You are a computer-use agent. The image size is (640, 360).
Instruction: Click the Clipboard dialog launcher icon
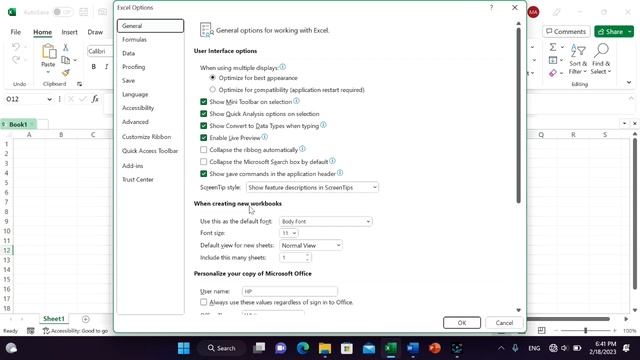click(x=79, y=84)
